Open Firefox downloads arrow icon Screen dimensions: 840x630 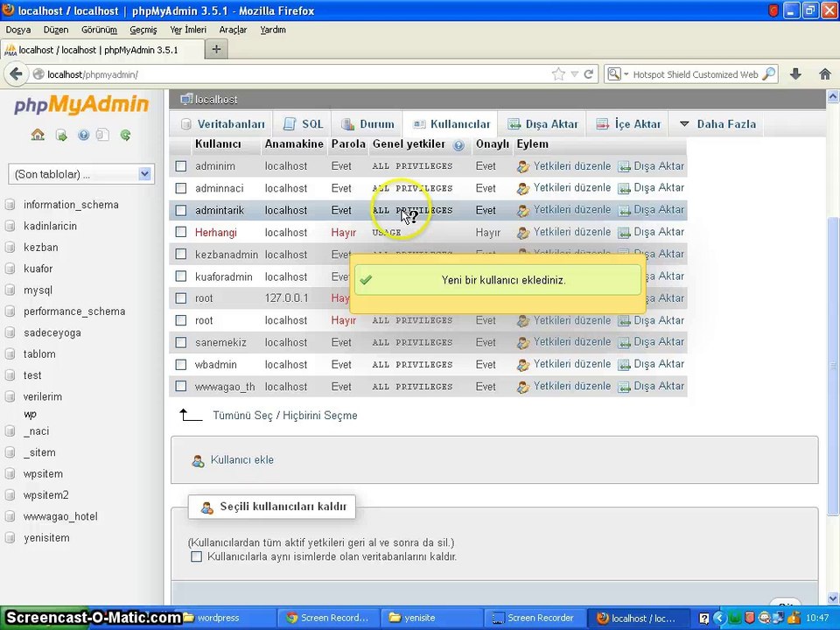click(795, 73)
